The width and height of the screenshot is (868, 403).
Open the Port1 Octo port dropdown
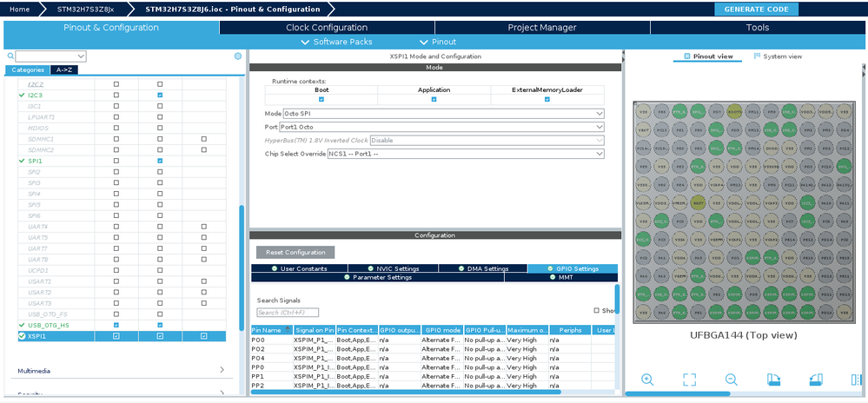click(441, 127)
